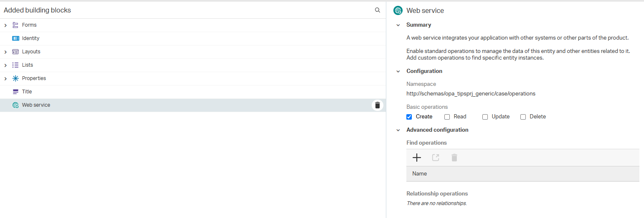Click the Properties asterisk icon
The height and width of the screenshot is (218, 644).
coord(15,78)
